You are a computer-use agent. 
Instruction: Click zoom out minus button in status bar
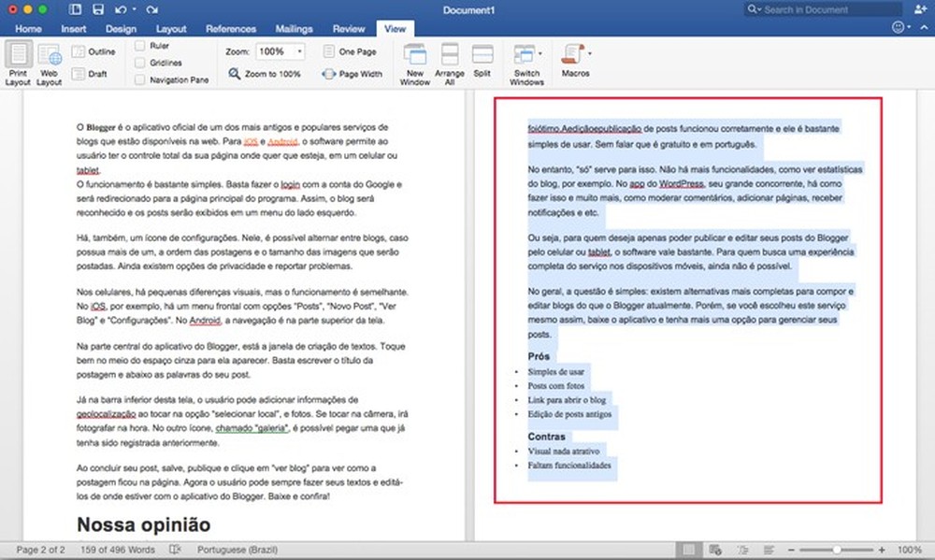(x=791, y=550)
